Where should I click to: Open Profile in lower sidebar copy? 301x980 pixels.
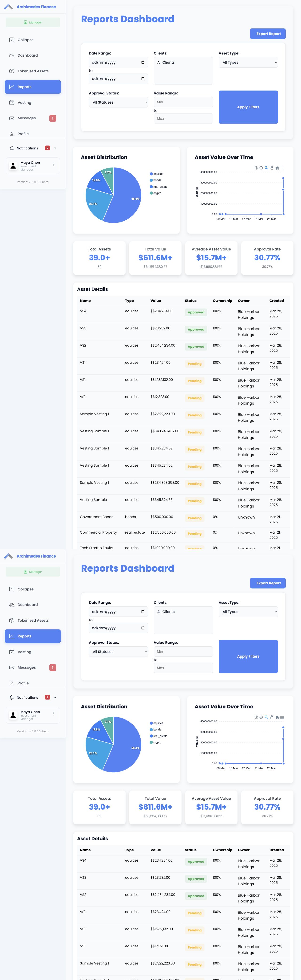[x=33, y=683]
